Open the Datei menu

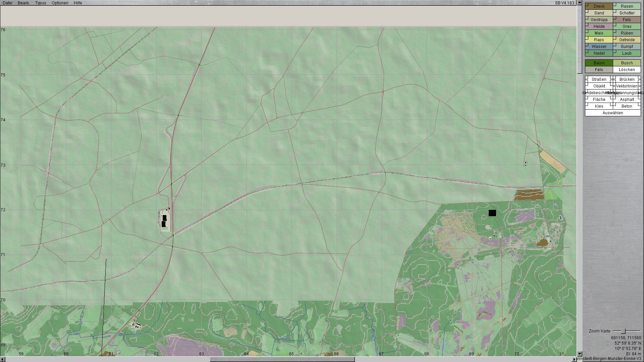tap(7, 3)
